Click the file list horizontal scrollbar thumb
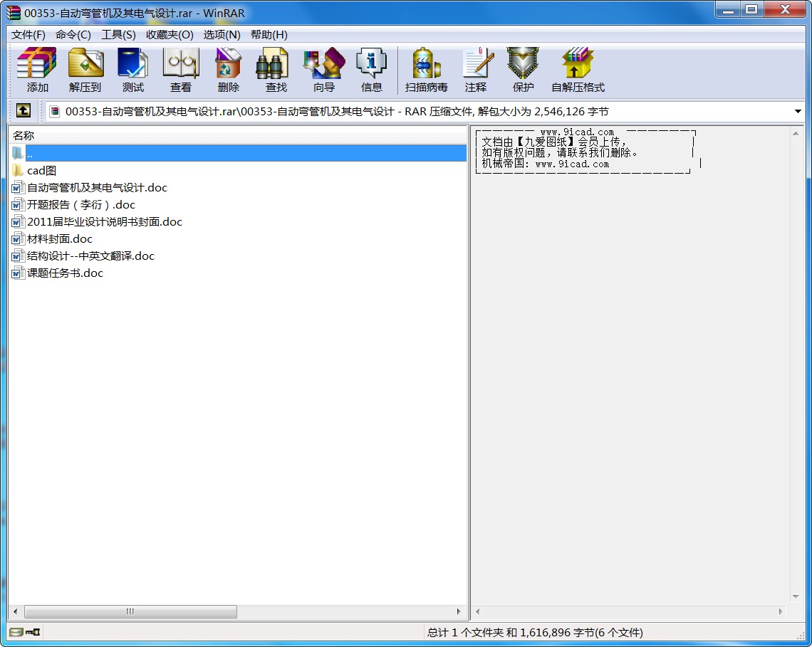 [130, 611]
